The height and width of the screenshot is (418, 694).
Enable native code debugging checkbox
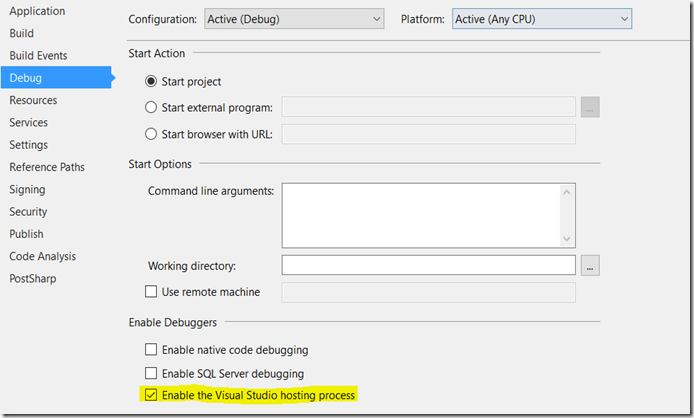tap(152, 350)
